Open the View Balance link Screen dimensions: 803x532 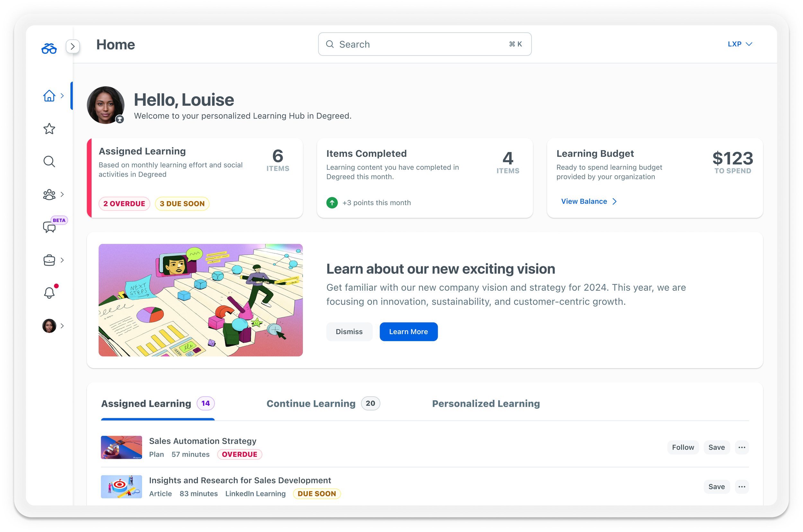[588, 201]
